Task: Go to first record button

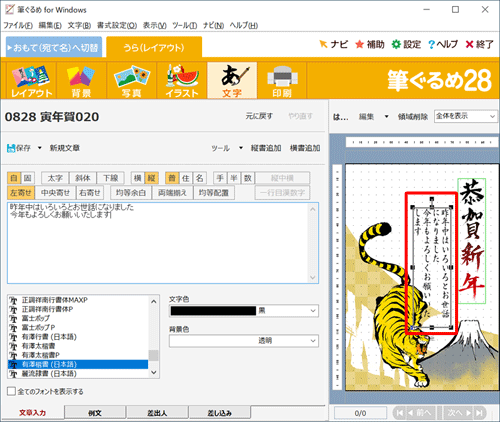Action: click(x=400, y=413)
